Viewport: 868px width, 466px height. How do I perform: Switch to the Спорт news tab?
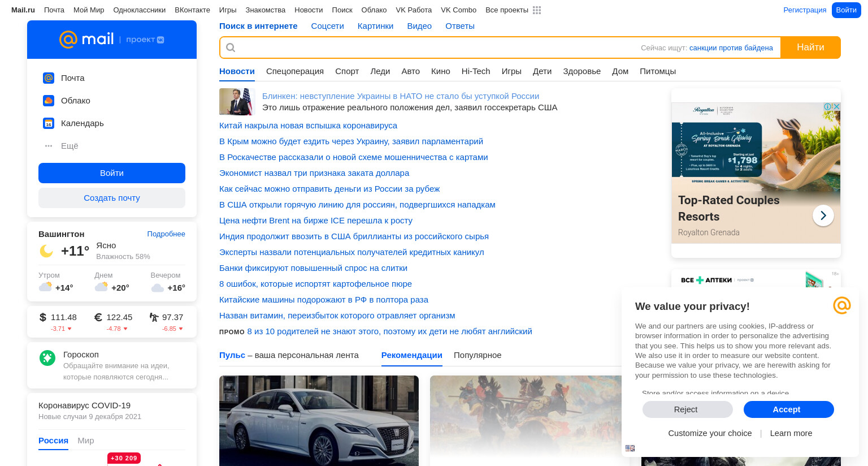347,71
